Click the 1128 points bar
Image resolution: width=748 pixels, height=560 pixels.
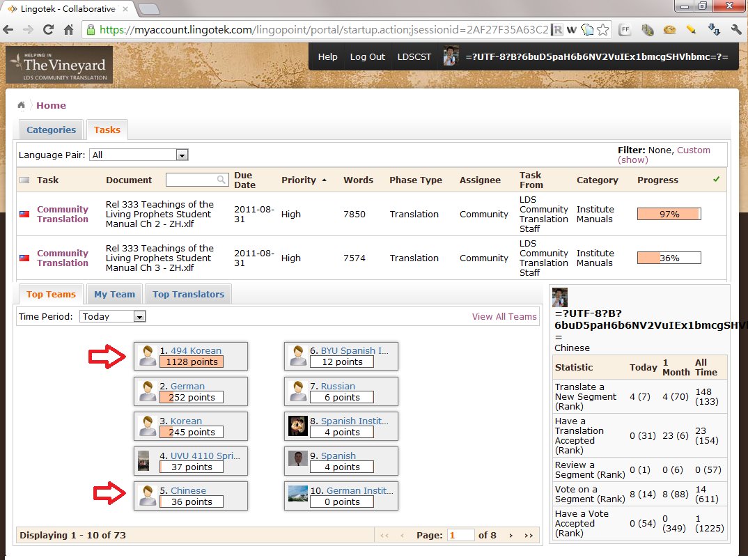click(192, 362)
